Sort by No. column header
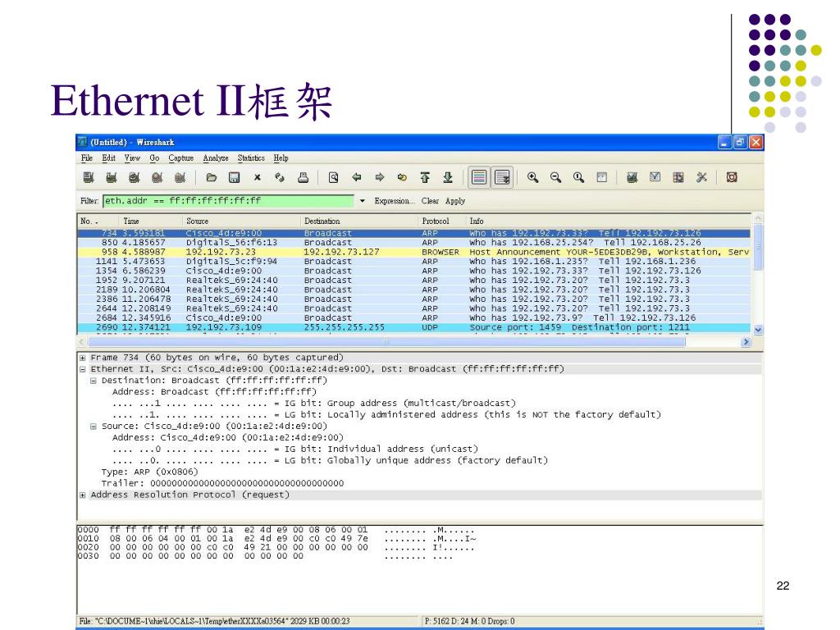 coord(98,221)
